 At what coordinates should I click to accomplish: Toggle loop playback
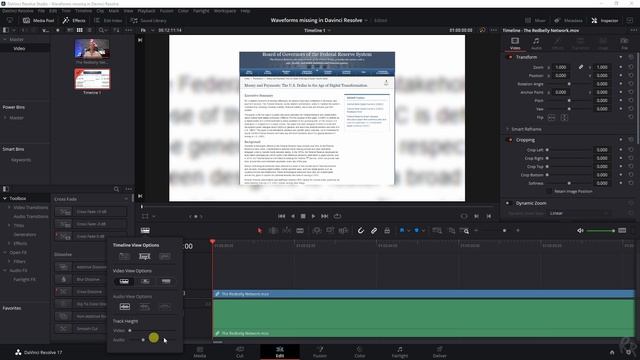tap(337, 216)
